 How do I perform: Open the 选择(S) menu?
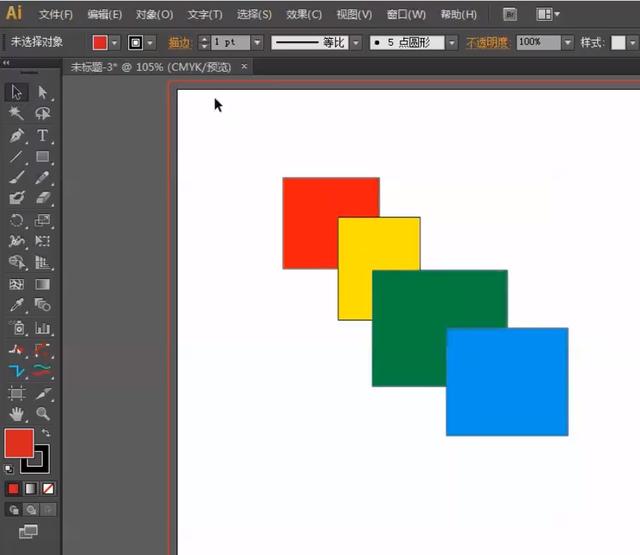tap(254, 15)
